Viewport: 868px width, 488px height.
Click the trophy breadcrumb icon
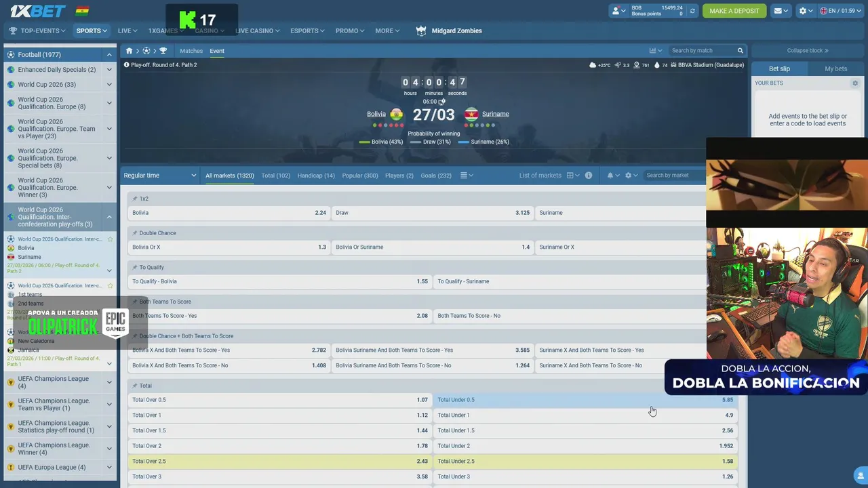click(x=163, y=51)
